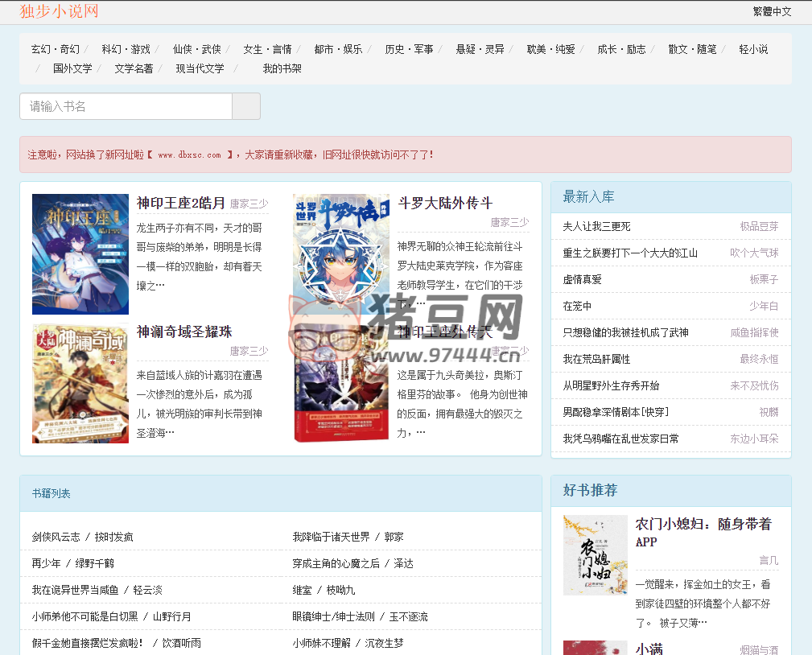Open author 极品豆芽
812x655 pixels.
[x=759, y=226]
